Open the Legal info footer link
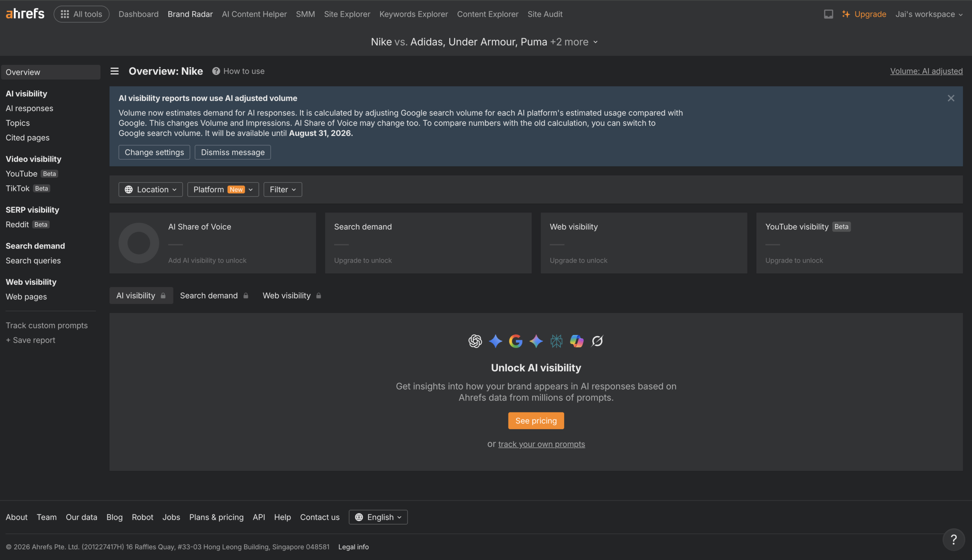 pos(353,547)
